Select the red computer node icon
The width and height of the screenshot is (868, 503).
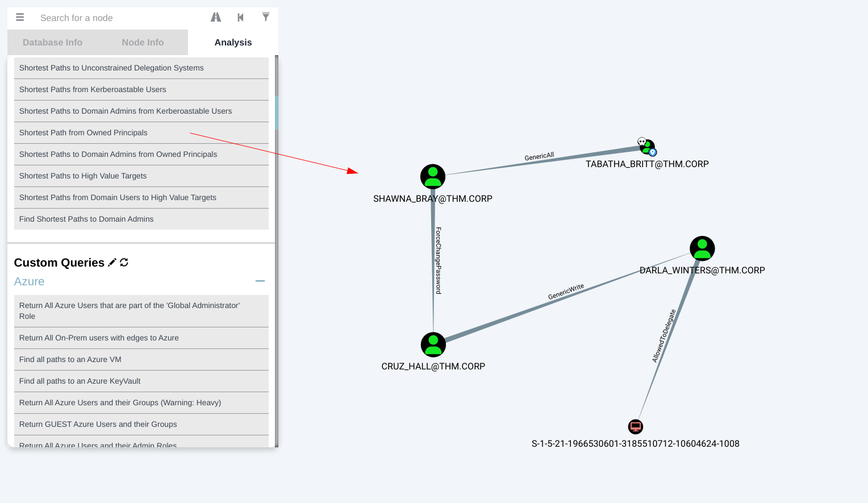coord(636,426)
